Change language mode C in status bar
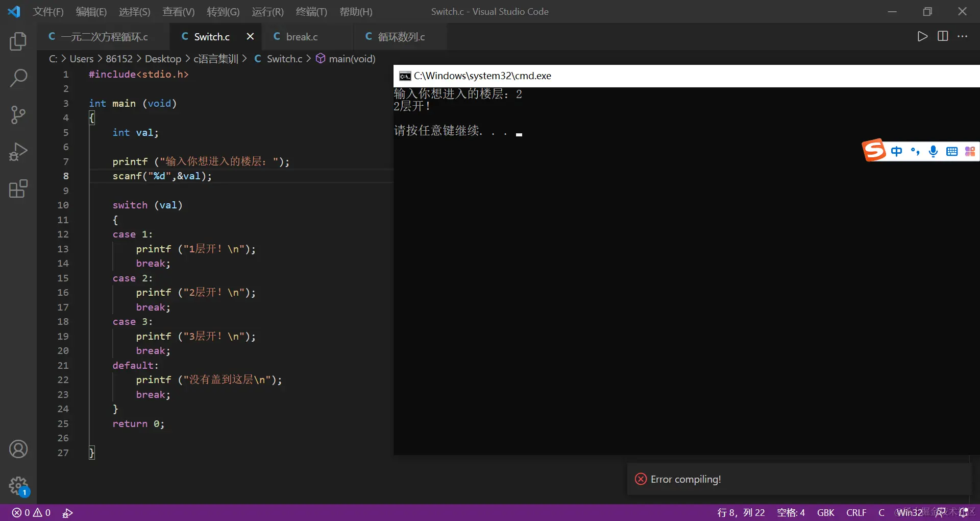980x521 pixels. pyautogui.click(x=881, y=512)
